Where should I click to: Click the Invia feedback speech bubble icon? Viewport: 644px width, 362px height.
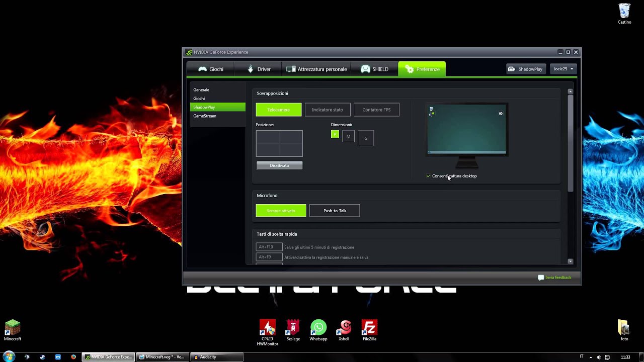pyautogui.click(x=541, y=278)
